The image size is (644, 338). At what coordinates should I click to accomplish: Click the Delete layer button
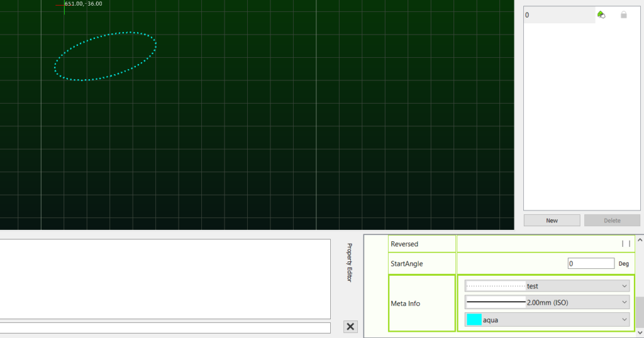(612, 221)
